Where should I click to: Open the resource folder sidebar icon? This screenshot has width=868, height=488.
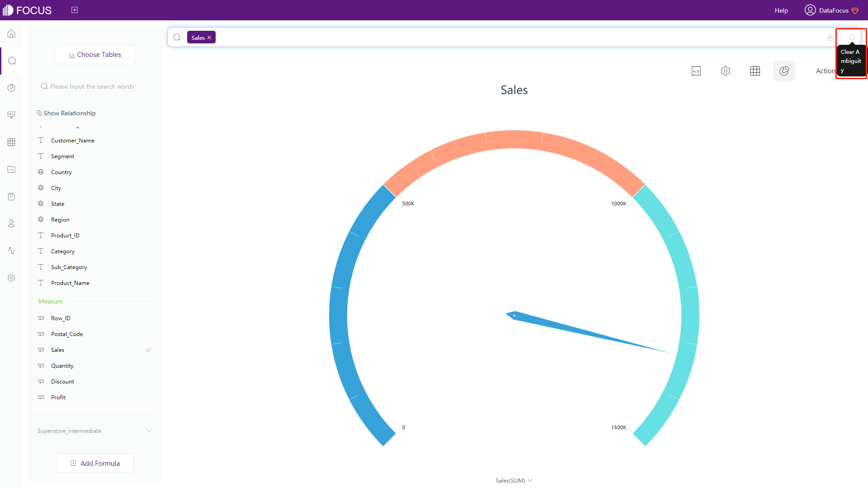(x=11, y=169)
